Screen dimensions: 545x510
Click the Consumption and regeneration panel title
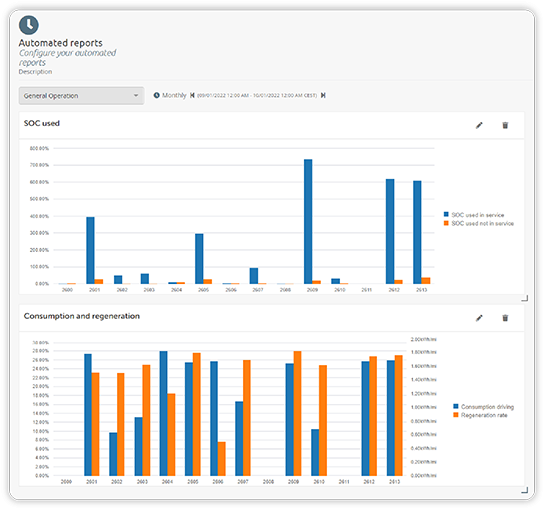82,316
